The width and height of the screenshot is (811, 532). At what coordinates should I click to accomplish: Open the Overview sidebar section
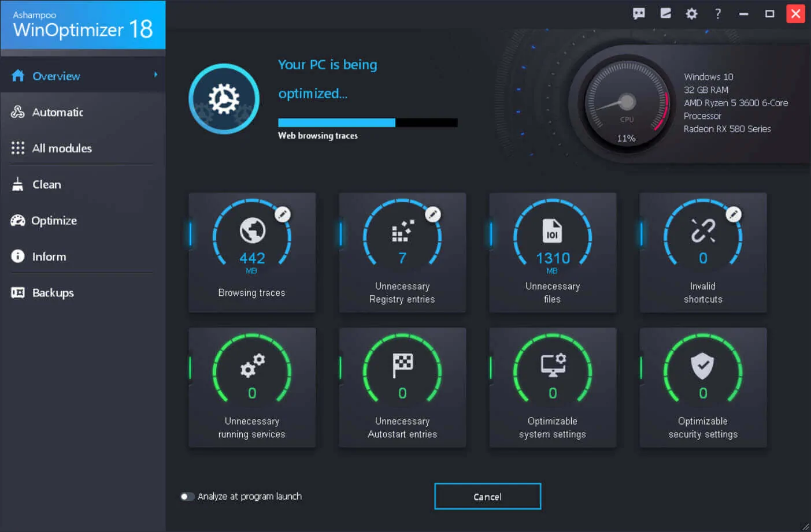(83, 76)
